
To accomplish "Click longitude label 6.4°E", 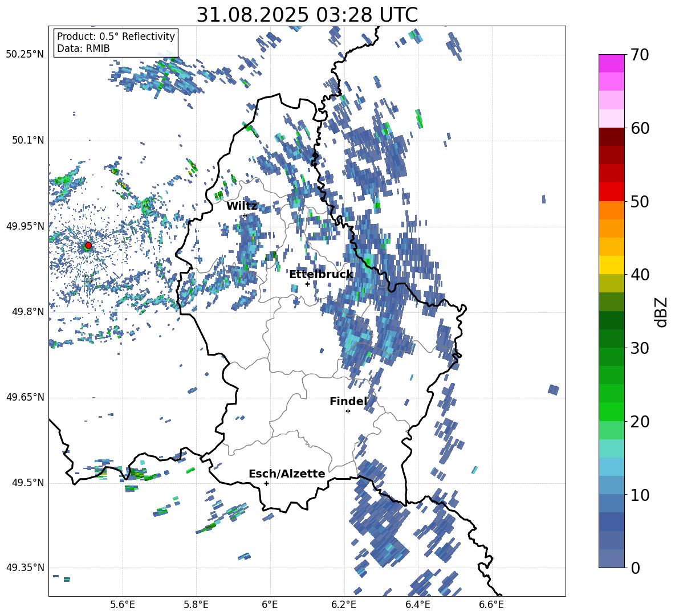I will point(418,605).
